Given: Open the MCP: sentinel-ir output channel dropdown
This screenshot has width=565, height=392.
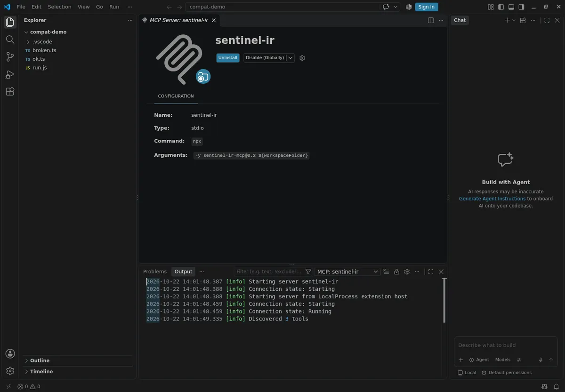Looking at the screenshot, I should click(347, 272).
